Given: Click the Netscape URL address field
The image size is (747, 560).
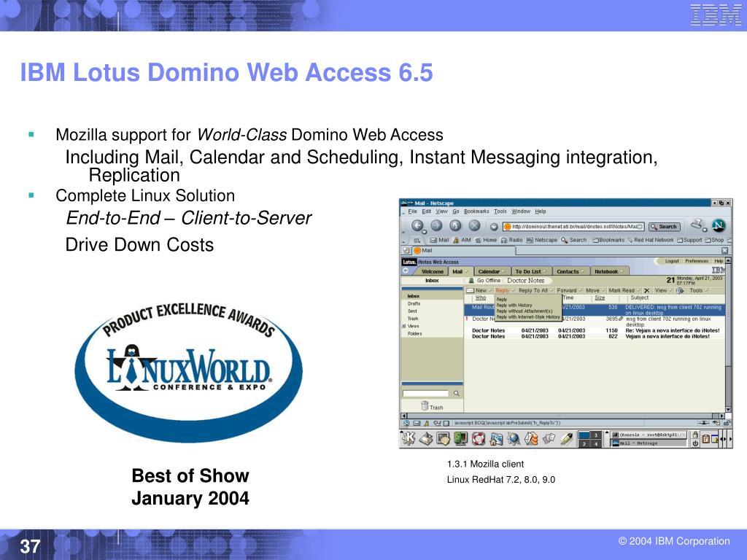Looking at the screenshot, I should coord(573,227).
